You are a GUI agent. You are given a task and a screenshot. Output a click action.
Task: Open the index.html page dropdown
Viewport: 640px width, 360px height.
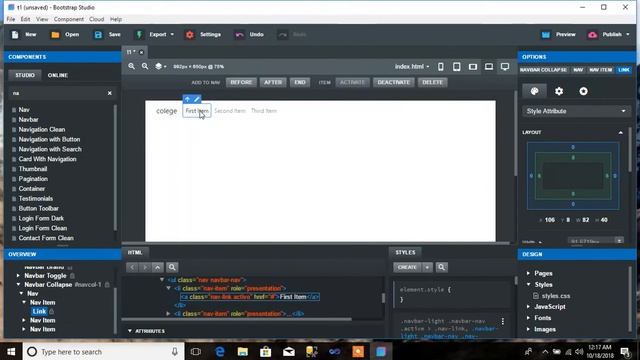click(412, 67)
